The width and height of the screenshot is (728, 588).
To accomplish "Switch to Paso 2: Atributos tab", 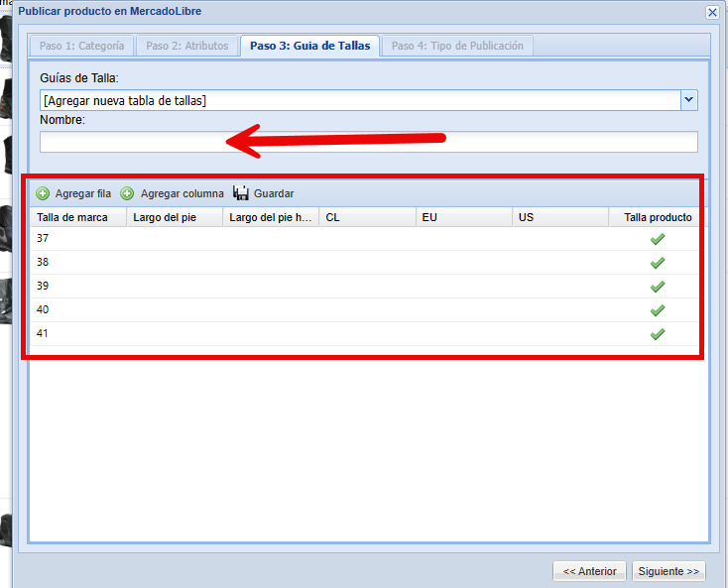I will pyautogui.click(x=187, y=46).
